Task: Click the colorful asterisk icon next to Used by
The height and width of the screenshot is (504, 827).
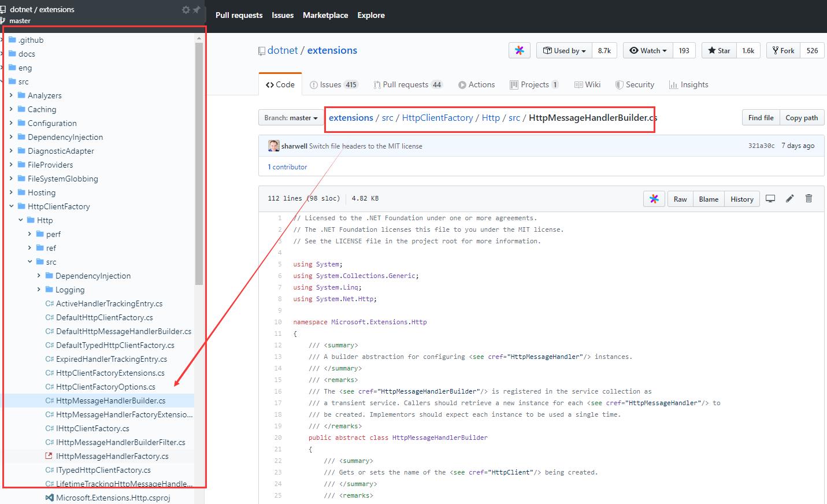Action: (519, 50)
